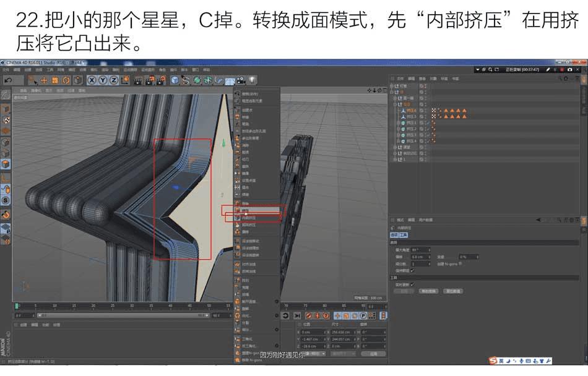Click the tweak mouse icon in left sidebar
This screenshot has width=588, height=376.
5,189
